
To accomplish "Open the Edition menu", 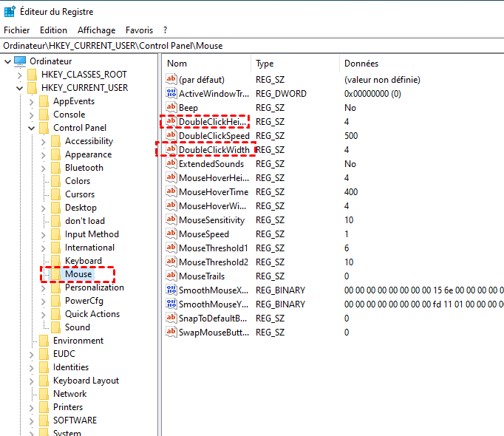I will coord(53,30).
